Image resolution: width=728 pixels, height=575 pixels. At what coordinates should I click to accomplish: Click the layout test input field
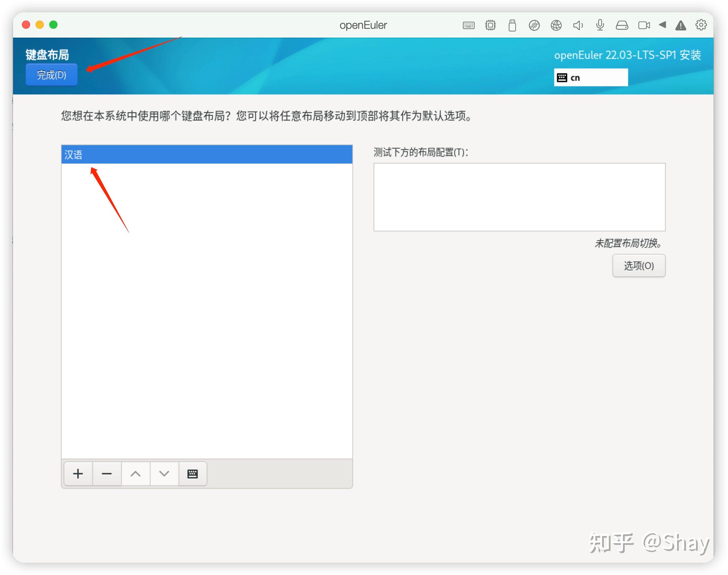tap(519, 197)
